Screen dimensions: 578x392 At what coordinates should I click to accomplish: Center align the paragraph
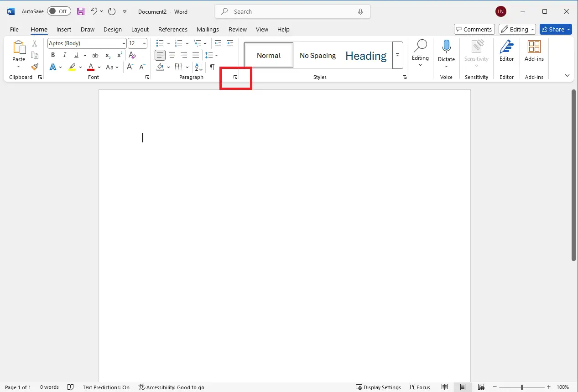172,55
